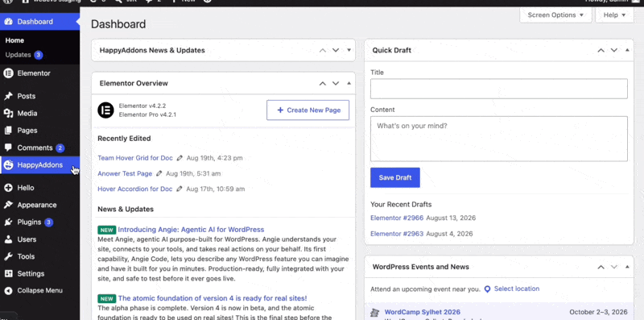Collapse WordPress Events and News panel

(x=627, y=267)
